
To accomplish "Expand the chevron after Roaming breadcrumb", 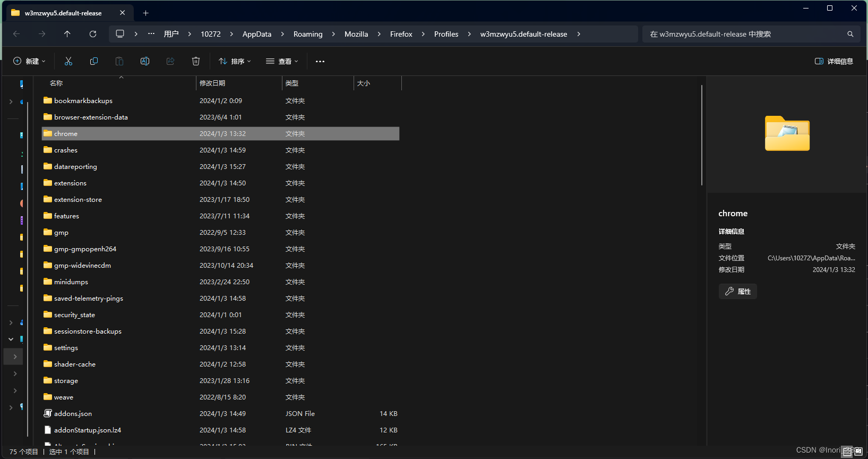I will (x=333, y=34).
